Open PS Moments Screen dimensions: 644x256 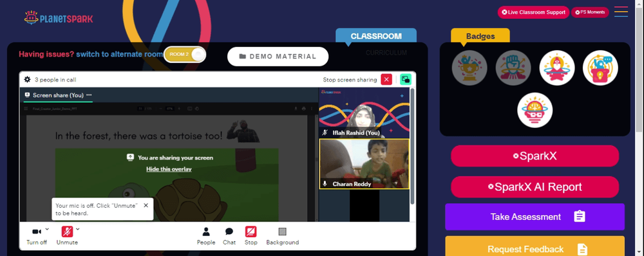[590, 12]
